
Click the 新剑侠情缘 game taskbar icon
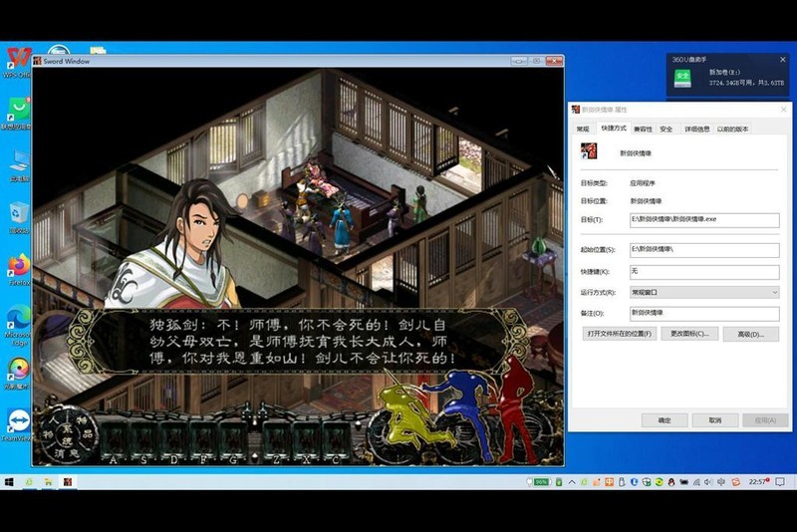pos(68,482)
